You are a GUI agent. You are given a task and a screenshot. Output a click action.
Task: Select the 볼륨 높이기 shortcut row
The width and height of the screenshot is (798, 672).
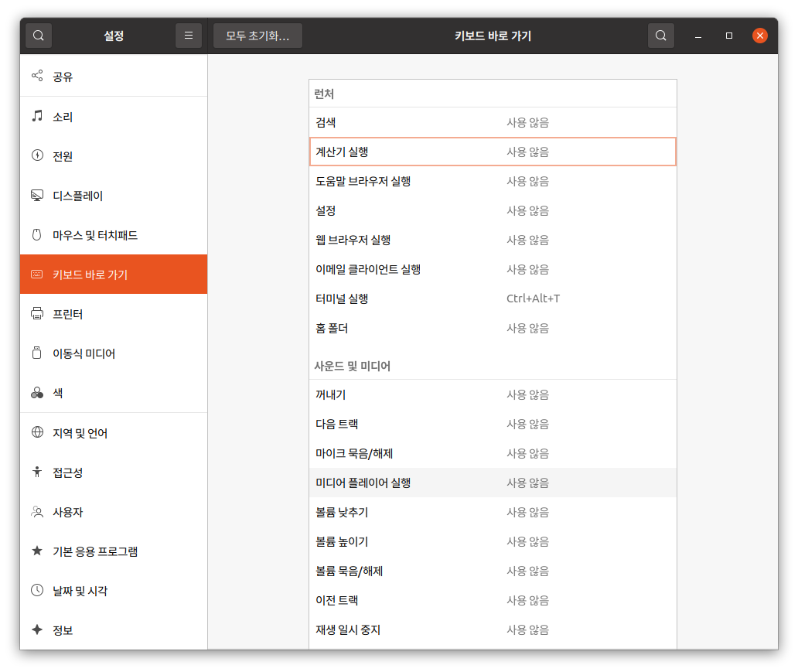[x=493, y=541]
